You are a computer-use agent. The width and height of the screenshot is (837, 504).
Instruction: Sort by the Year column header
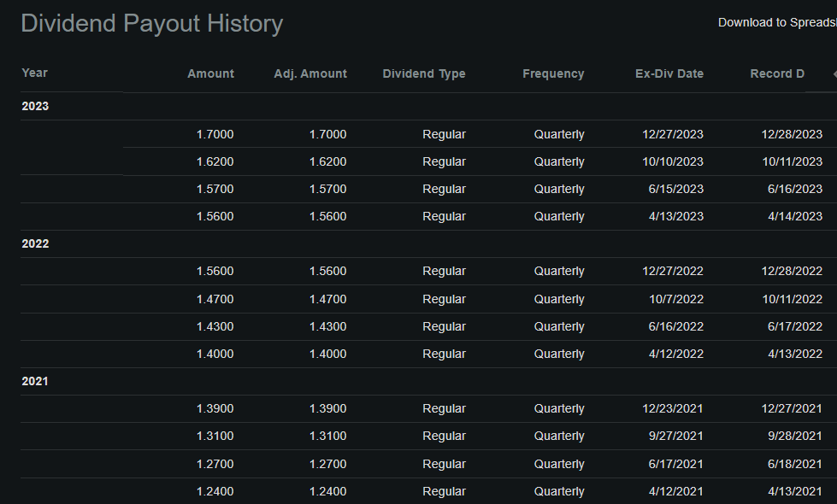point(35,73)
